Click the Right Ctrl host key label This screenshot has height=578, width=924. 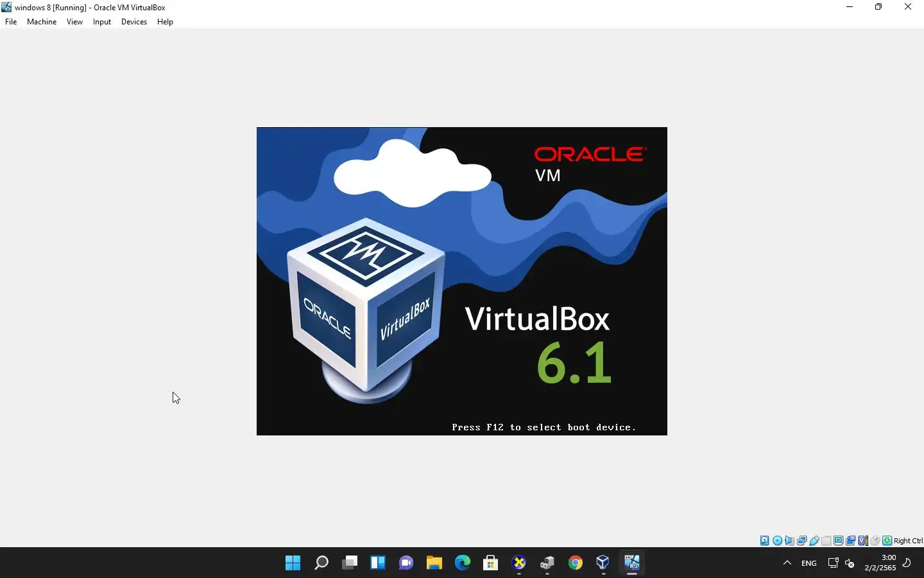[908, 541]
